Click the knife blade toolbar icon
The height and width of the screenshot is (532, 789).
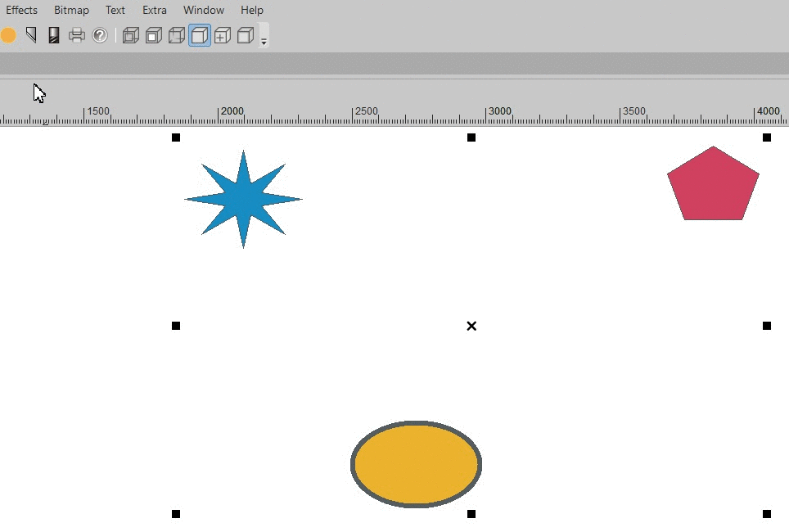[31, 35]
